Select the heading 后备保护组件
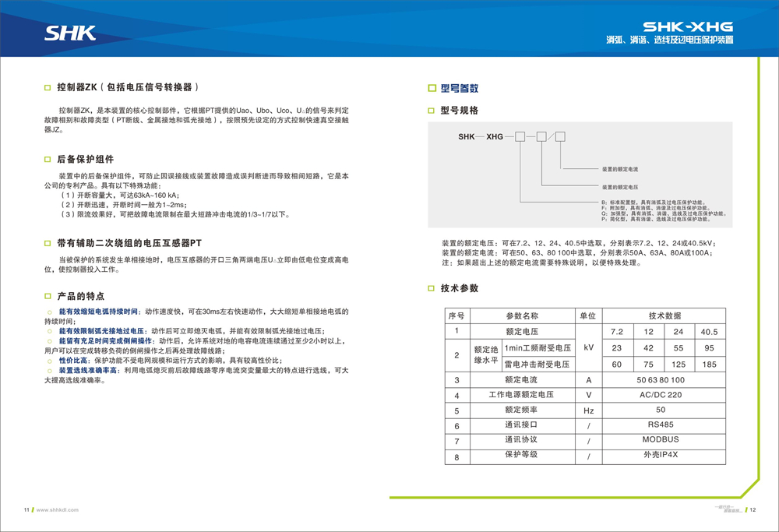 coord(86,160)
